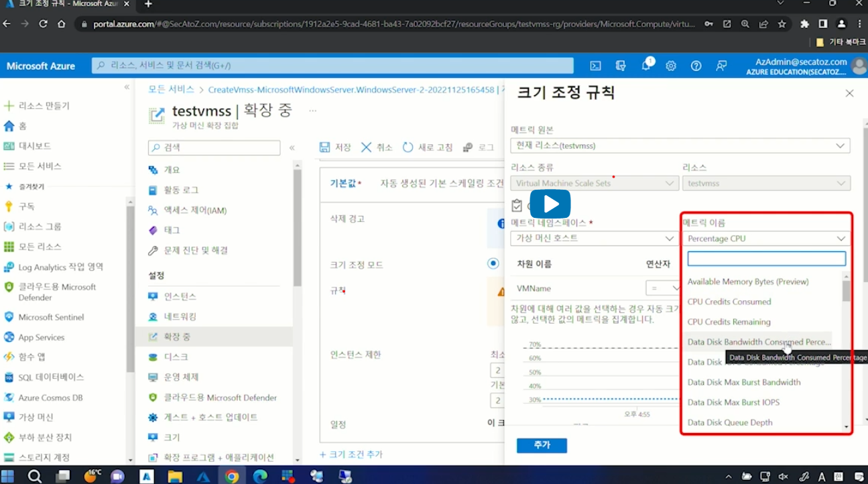The width and height of the screenshot is (868, 484).
Task: Open 리소스 testvmss dropdown
Action: (767, 183)
